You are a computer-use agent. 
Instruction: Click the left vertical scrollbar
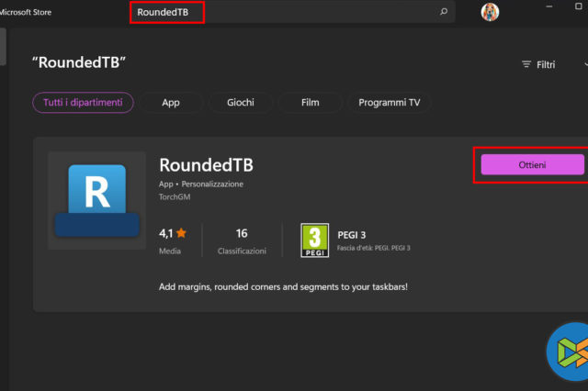click(x=3, y=47)
